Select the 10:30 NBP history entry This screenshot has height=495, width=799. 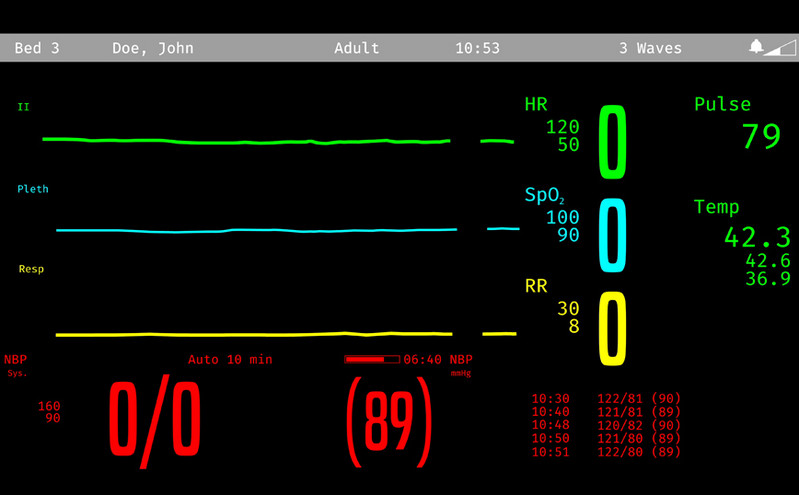coord(606,398)
